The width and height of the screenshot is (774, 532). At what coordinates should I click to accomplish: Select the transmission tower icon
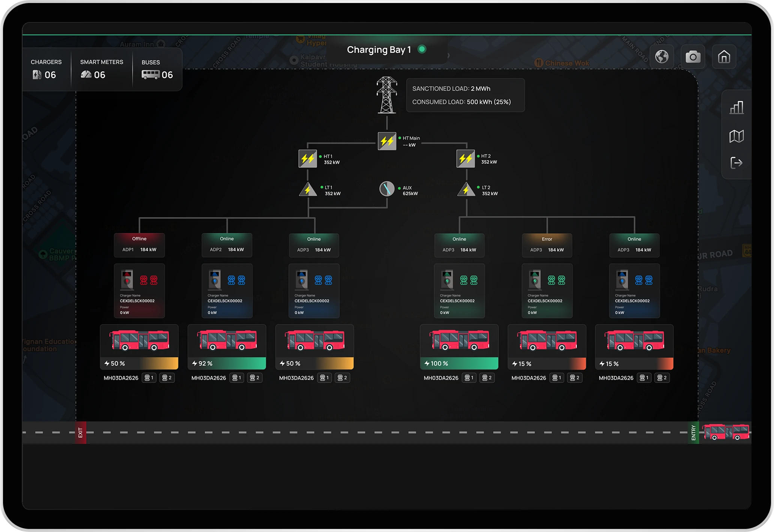[x=387, y=95]
